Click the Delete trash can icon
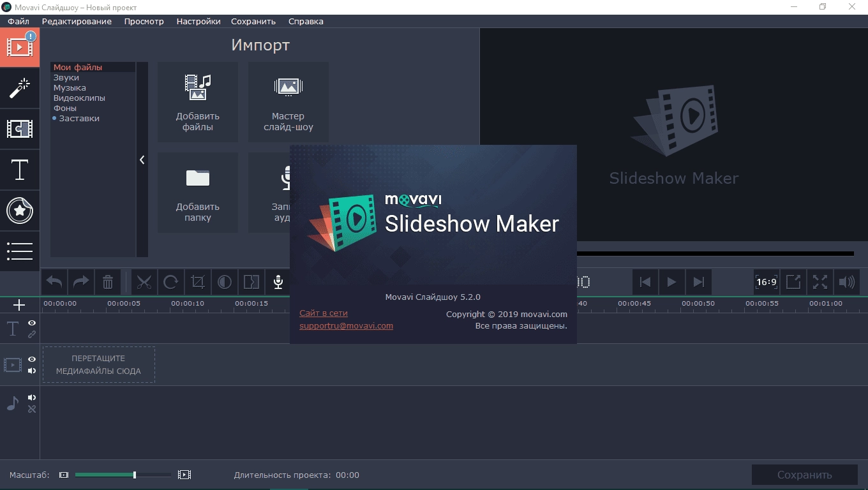 [108, 282]
